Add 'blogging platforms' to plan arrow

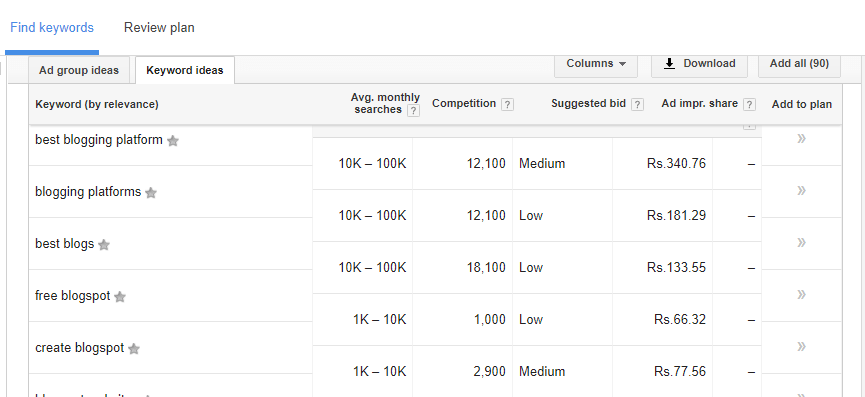[x=802, y=190]
